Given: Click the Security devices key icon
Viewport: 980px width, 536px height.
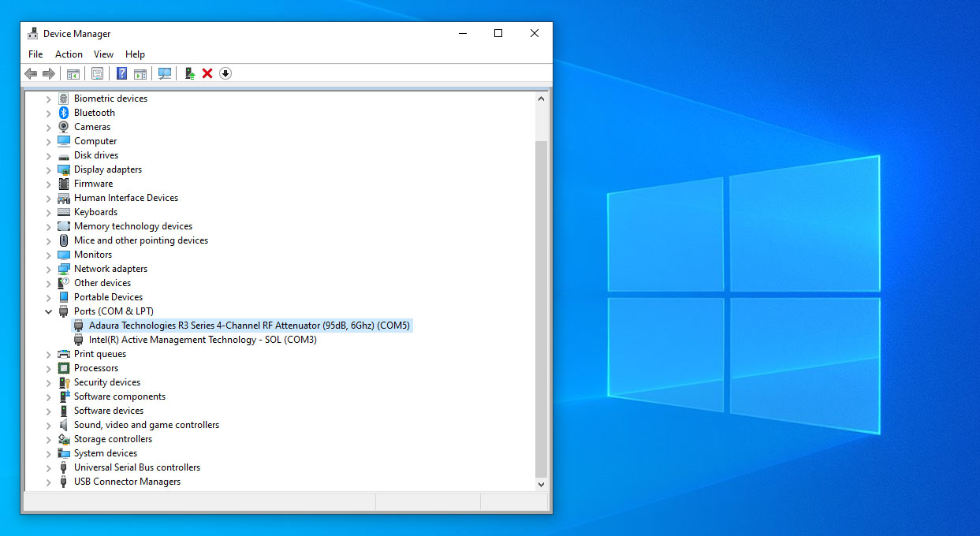Looking at the screenshot, I should (x=64, y=382).
